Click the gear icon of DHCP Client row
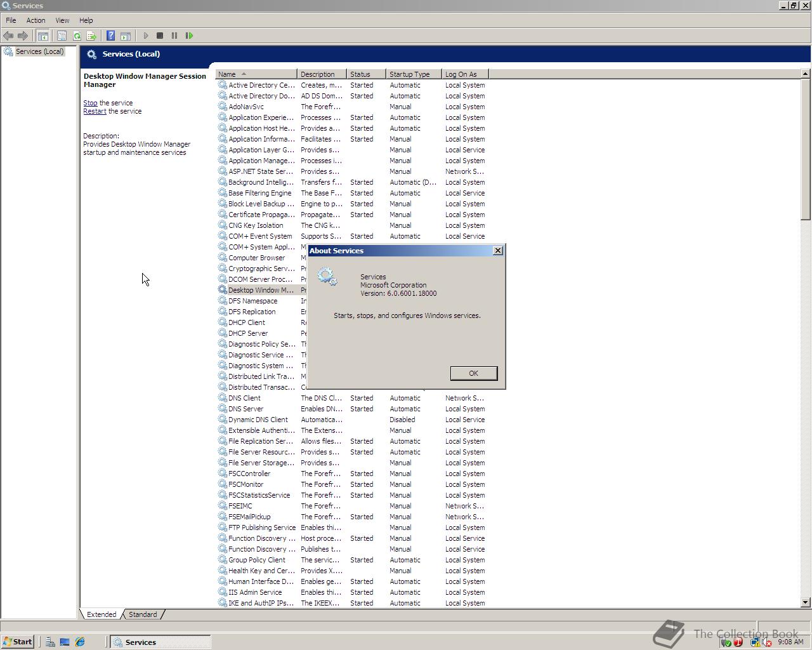The height and width of the screenshot is (650, 812). click(223, 322)
